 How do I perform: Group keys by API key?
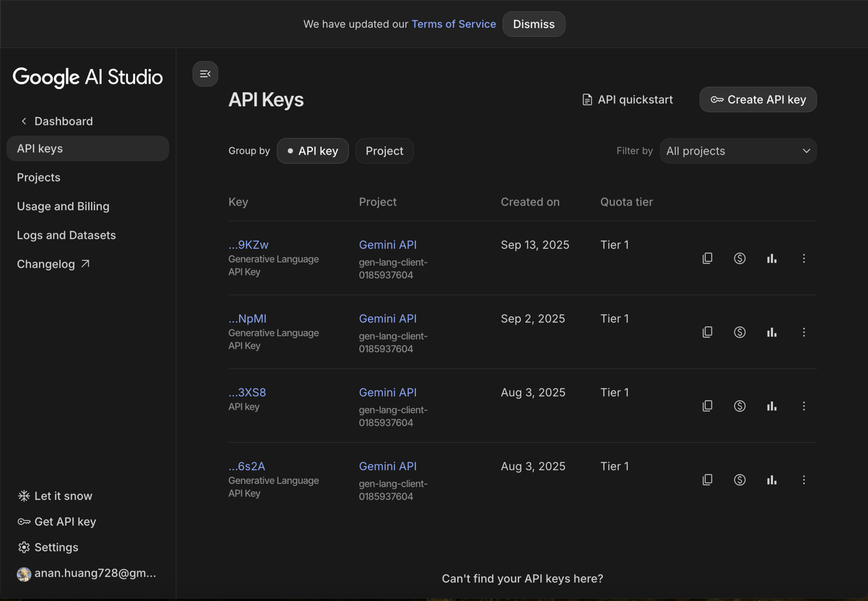[x=312, y=151]
